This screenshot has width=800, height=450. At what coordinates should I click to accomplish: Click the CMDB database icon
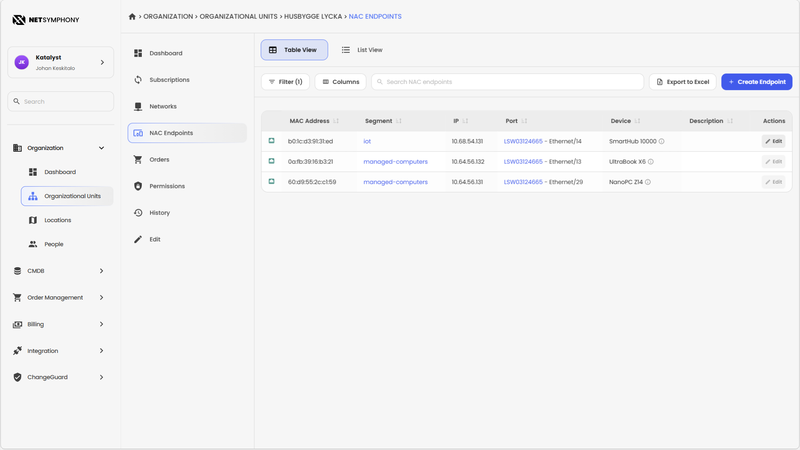pyautogui.click(x=17, y=271)
